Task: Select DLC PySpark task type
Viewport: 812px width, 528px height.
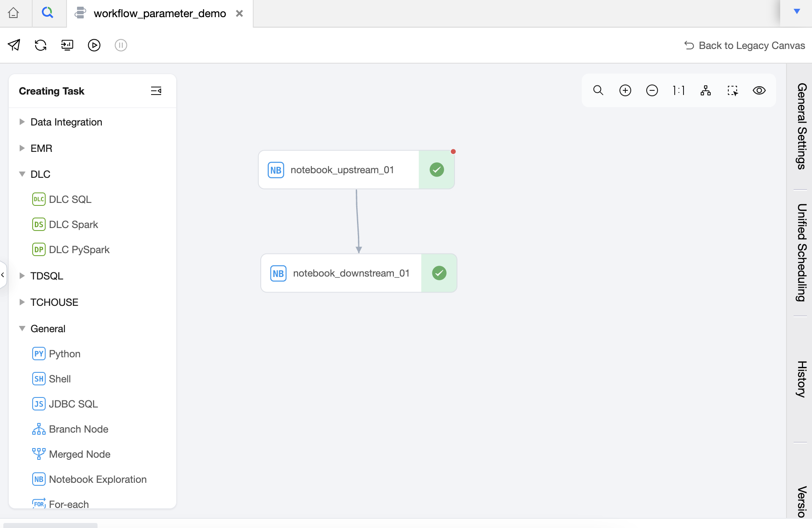Action: [x=79, y=250]
